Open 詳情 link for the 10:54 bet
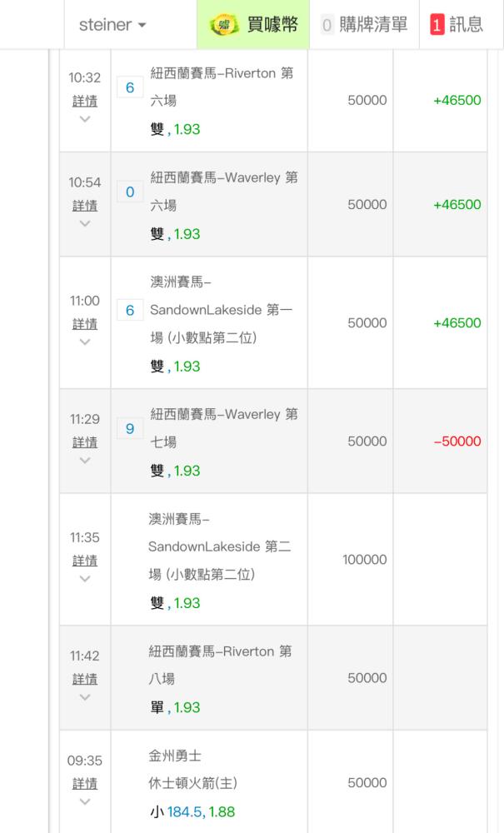Screen dimensions: 504x833 pyautogui.click(x=85, y=206)
